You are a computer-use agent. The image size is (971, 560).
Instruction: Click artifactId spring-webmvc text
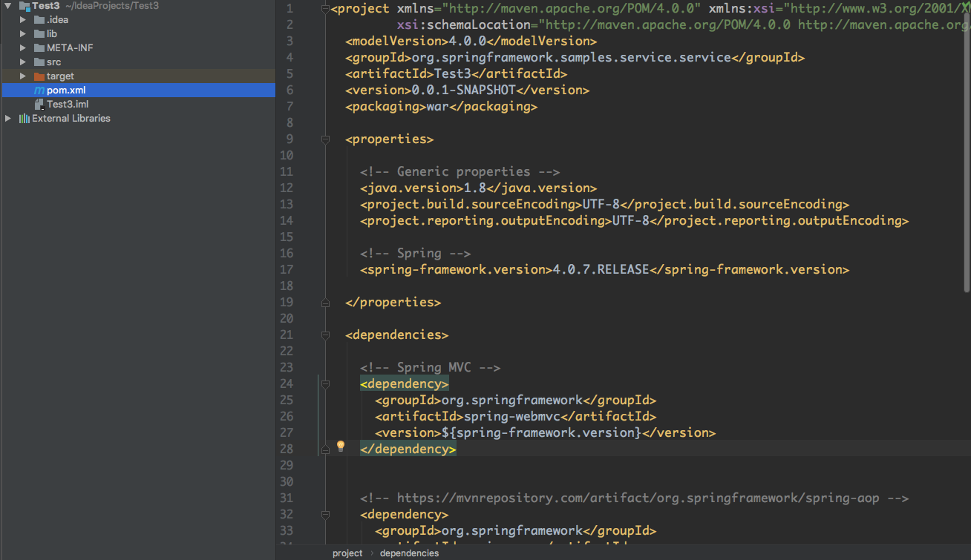(x=515, y=416)
